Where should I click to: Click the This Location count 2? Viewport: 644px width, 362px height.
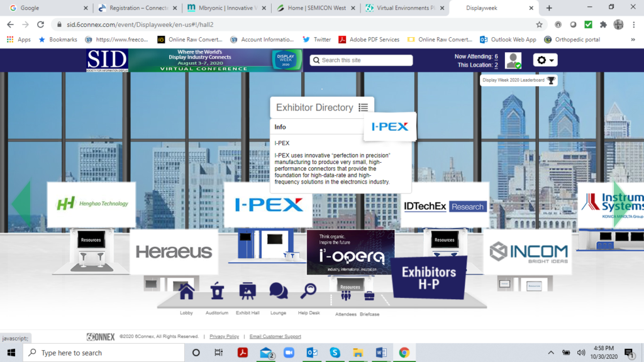(496, 65)
